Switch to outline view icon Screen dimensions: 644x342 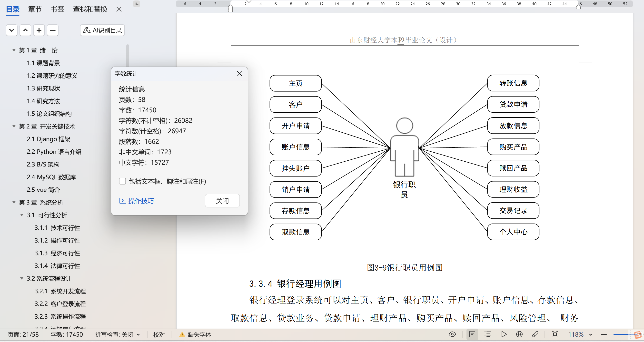click(x=487, y=334)
